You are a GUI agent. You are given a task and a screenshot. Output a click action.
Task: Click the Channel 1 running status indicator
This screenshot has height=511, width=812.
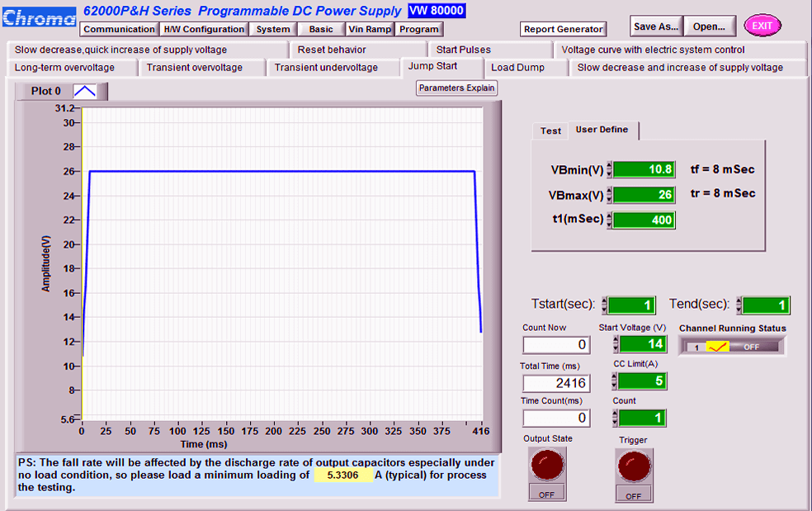[x=717, y=347]
